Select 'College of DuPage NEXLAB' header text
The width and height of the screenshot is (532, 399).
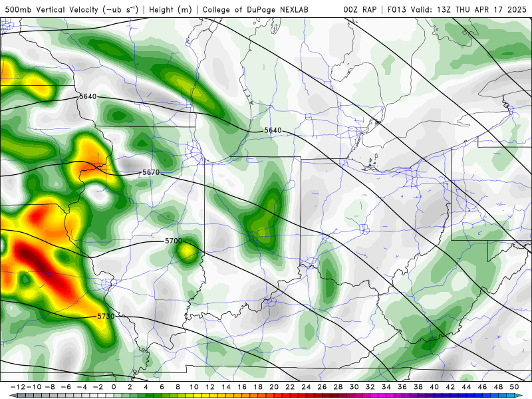pyautogui.click(x=255, y=10)
